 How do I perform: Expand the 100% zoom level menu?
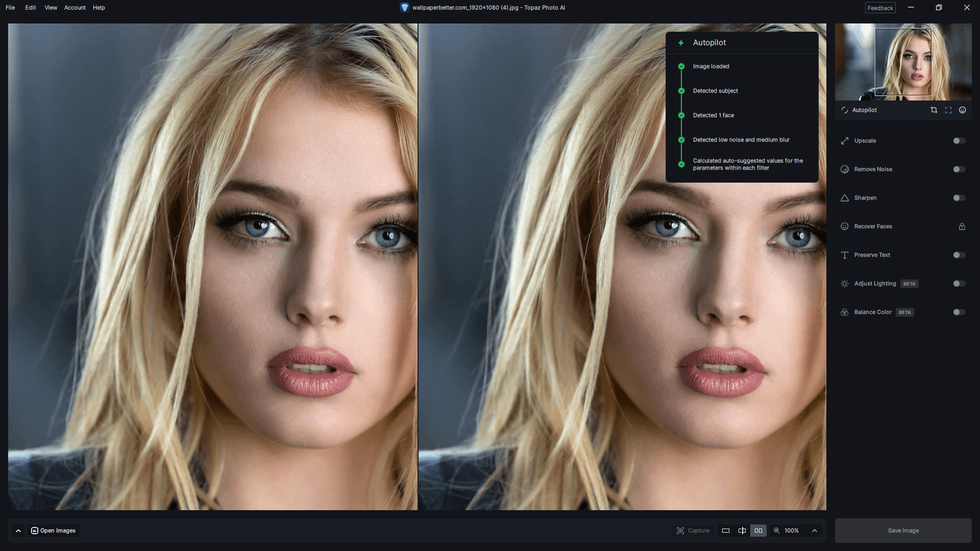click(815, 531)
